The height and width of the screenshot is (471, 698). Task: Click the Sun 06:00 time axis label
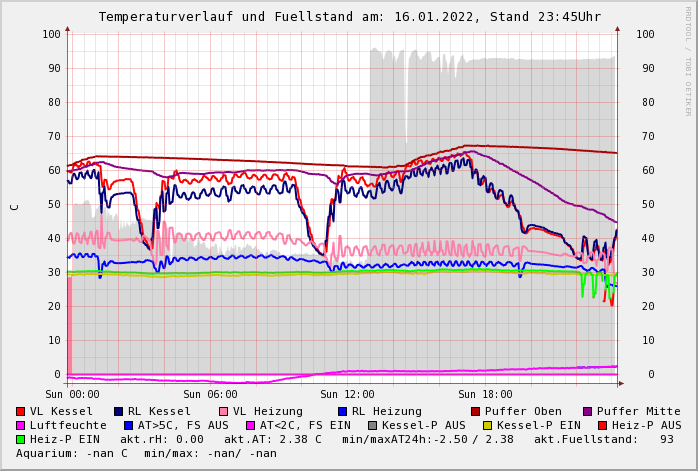click(210, 395)
